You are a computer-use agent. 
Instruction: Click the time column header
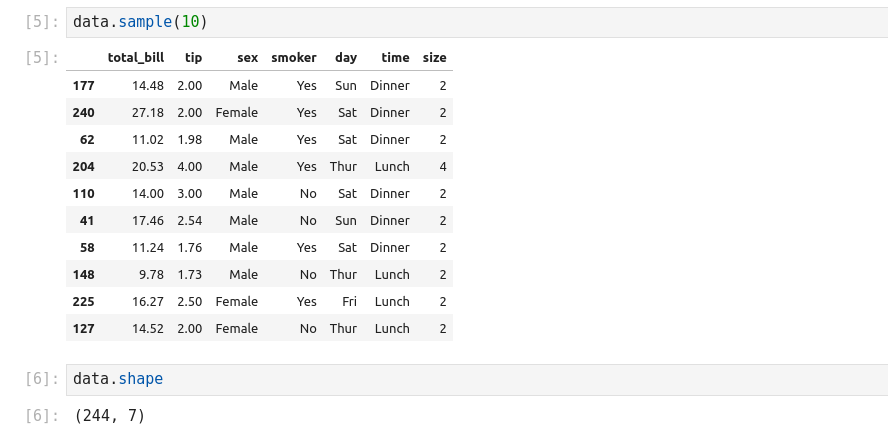coord(395,58)
